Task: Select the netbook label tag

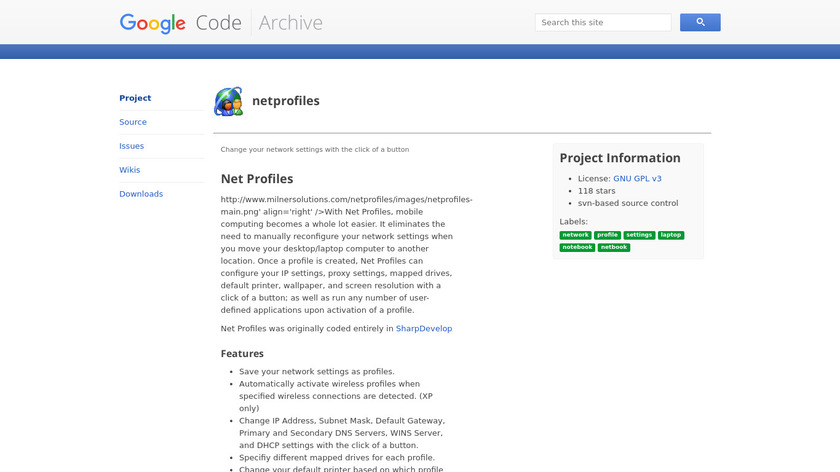Action: point(613,248)
